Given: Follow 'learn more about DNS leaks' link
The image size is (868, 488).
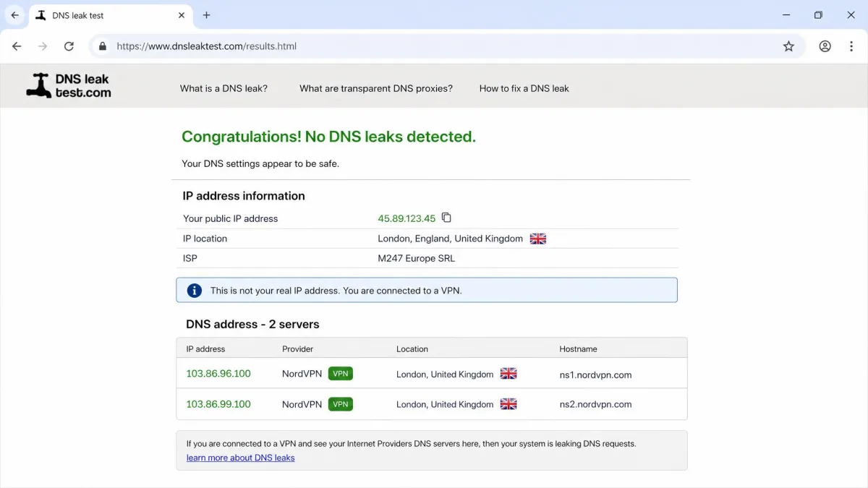Looking at the screenshot, I should (241, 458).
